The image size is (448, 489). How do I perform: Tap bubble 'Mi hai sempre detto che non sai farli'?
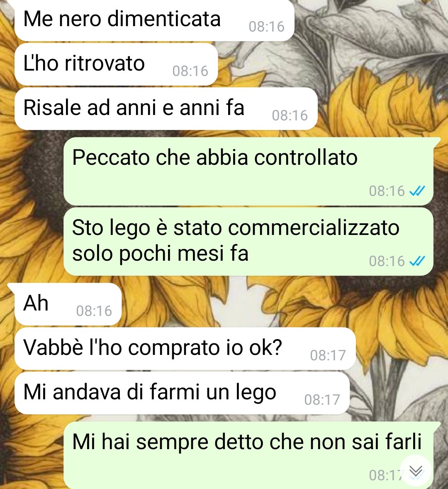point(248,455)
